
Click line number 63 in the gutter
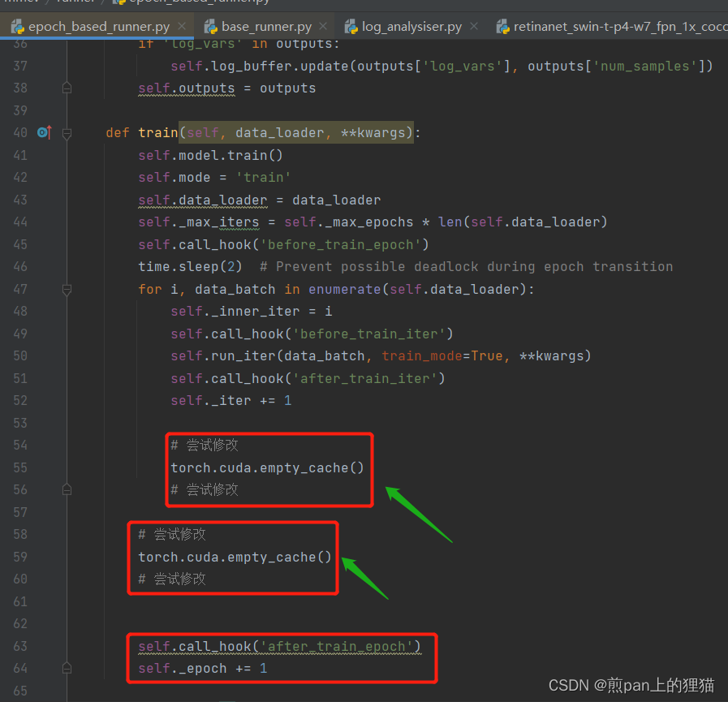(x=20, y=646)
